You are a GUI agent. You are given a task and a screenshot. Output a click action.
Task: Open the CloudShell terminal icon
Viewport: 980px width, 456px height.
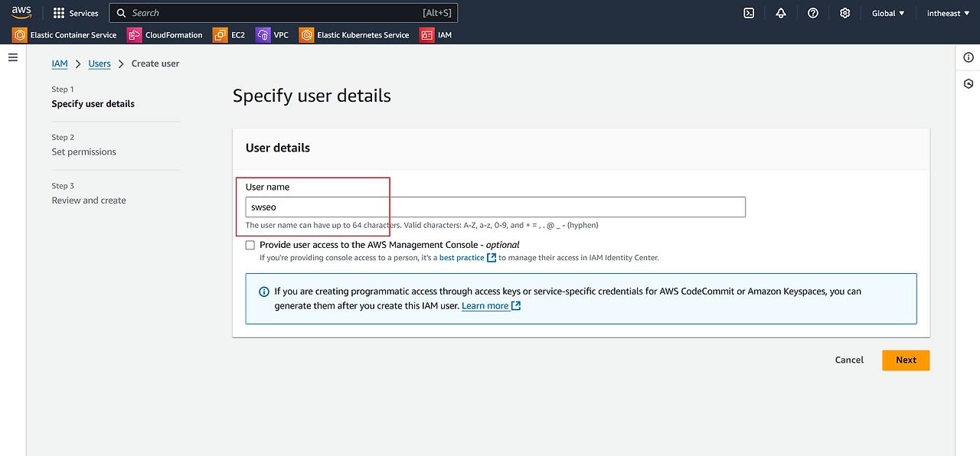click(x=749, y=13)
